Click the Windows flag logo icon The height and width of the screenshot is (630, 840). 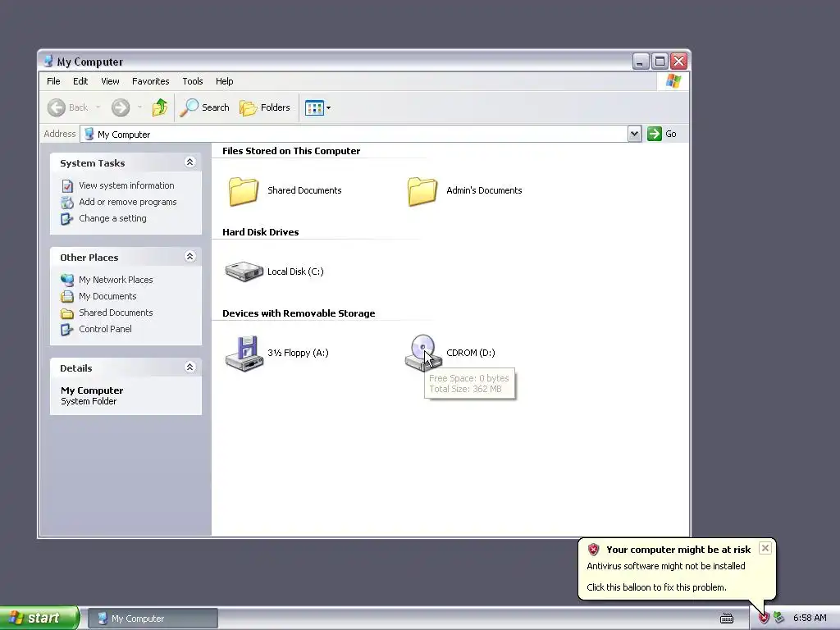coord(673,81)
